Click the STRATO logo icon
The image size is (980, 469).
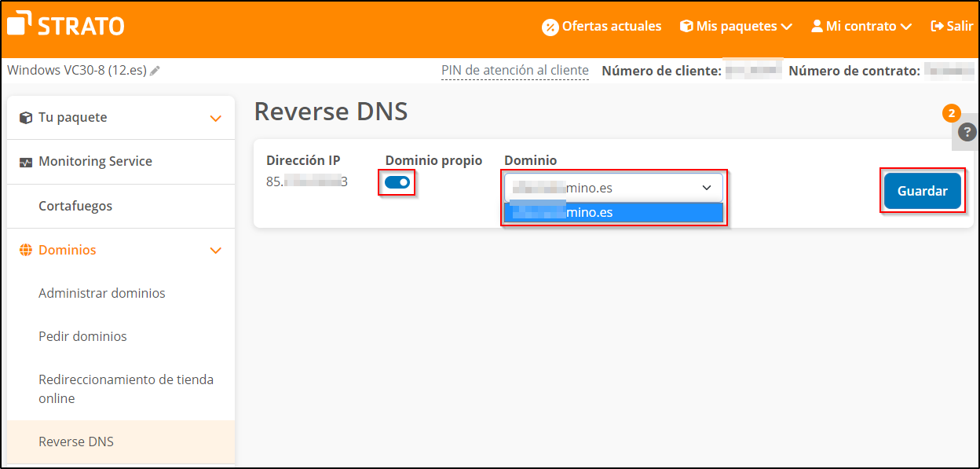(17, 24)
